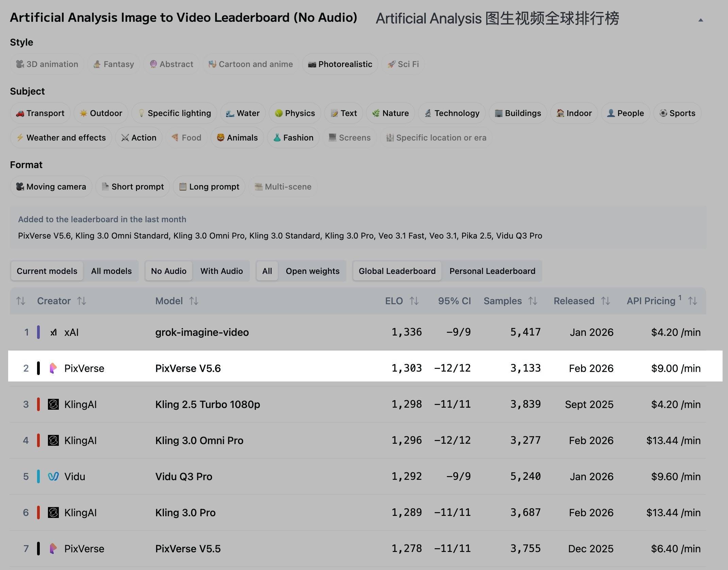Sort by Samples column arrows
This screenshot has height=570, width=728.
point(532,301)
